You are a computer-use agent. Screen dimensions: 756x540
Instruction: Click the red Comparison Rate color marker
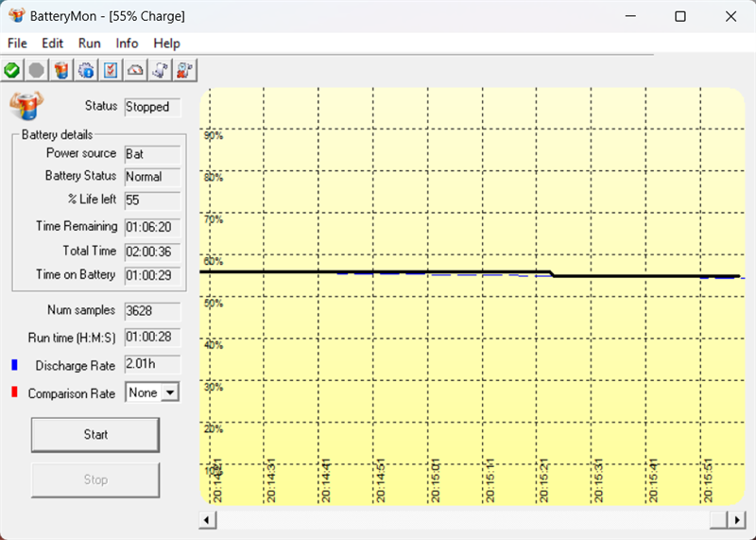click(14, 392)
